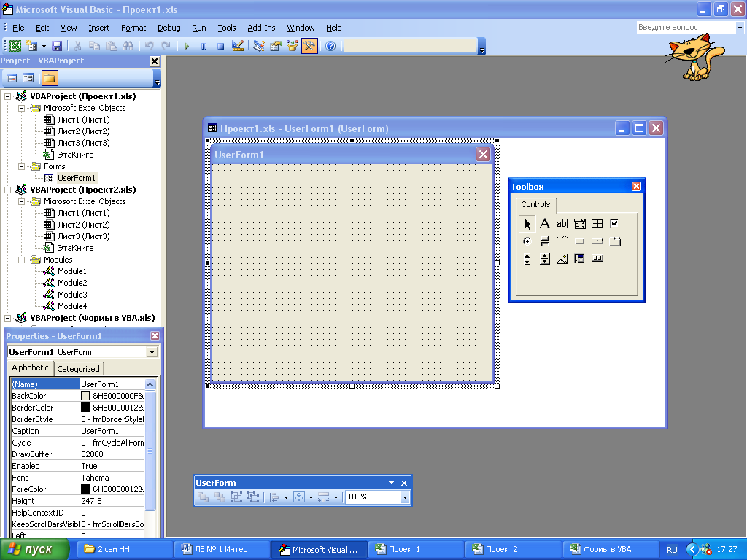
Task: Click the Help question mark icon
Action: 330,46
